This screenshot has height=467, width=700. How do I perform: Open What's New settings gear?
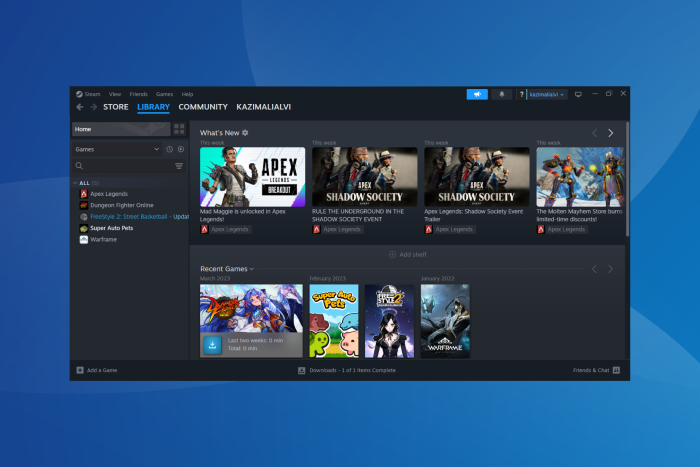[245, 133]
